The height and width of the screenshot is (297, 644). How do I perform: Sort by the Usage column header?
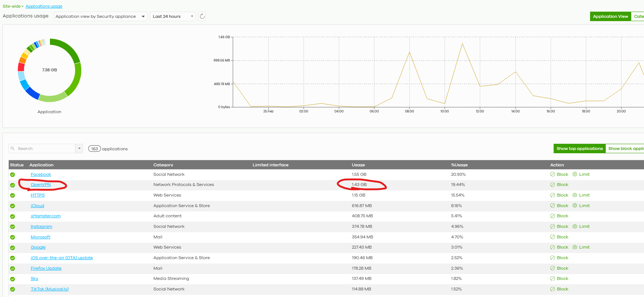point(358,165)
